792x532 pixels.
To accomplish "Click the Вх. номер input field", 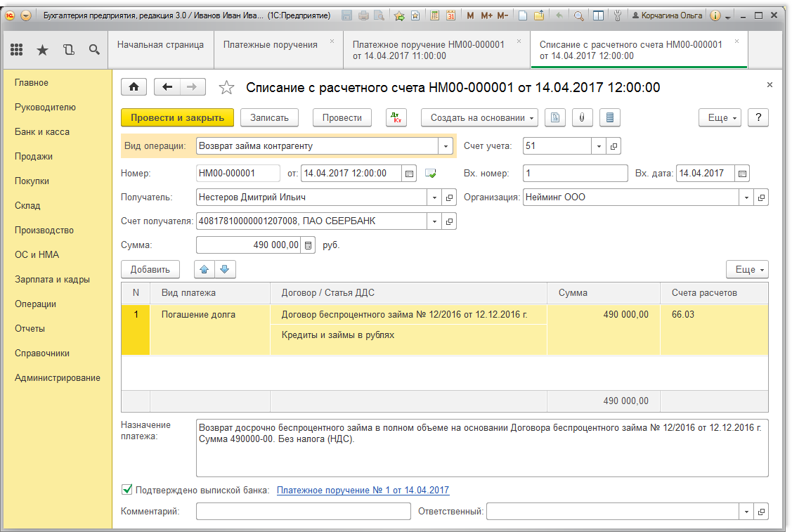I will tap(576, 174).
